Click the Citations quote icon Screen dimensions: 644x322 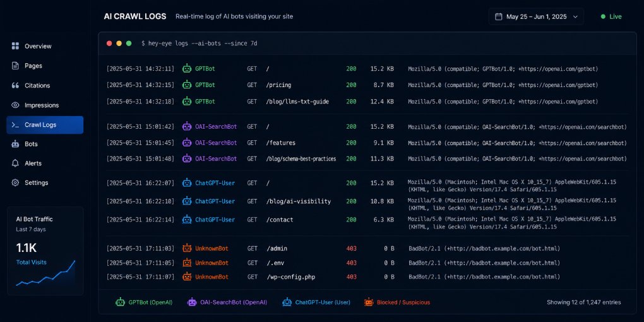click(15, 85)
